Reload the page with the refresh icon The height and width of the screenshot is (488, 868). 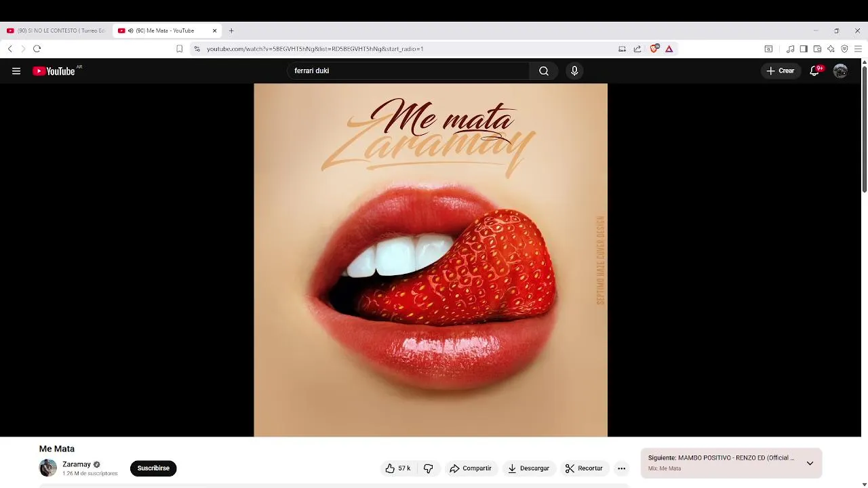coord(37,49)
